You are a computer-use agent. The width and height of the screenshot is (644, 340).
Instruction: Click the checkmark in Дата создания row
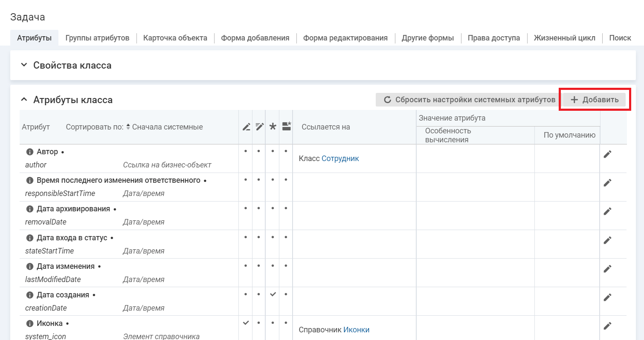[x=273, y=294]
